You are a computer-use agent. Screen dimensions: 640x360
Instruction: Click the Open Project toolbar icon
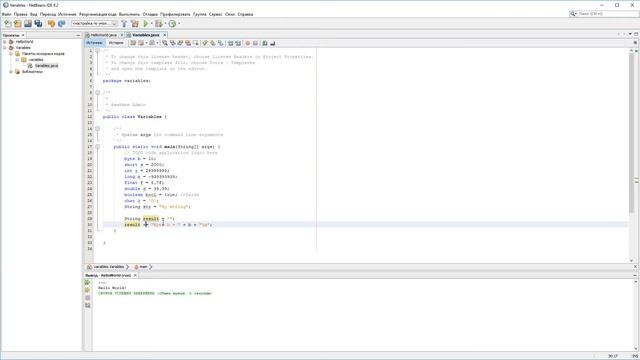click(x=28, y=24)
